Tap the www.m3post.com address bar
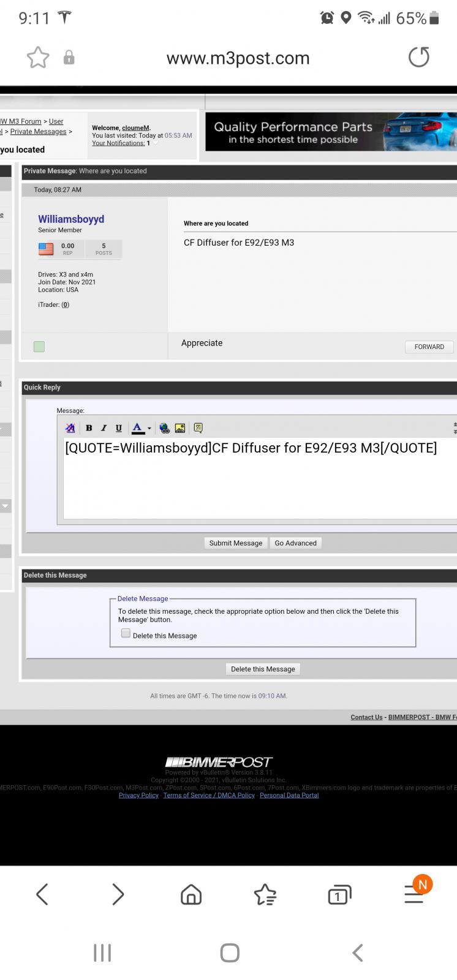This screenshot has height=980, width=457. [238, 58]
